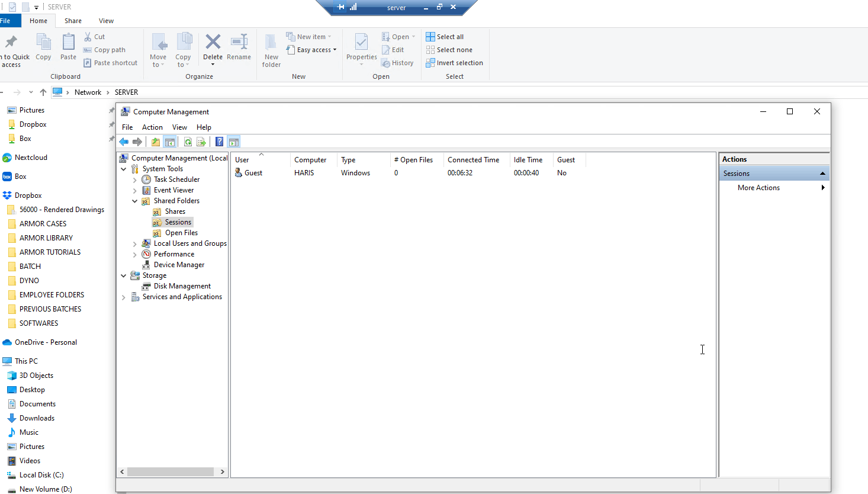Click Copy path in the ribbon

pyautogui.click(x=104, y=50)
